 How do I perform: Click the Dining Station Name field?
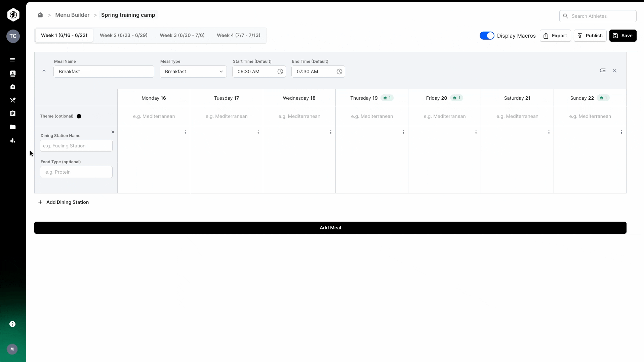point(76,146)
